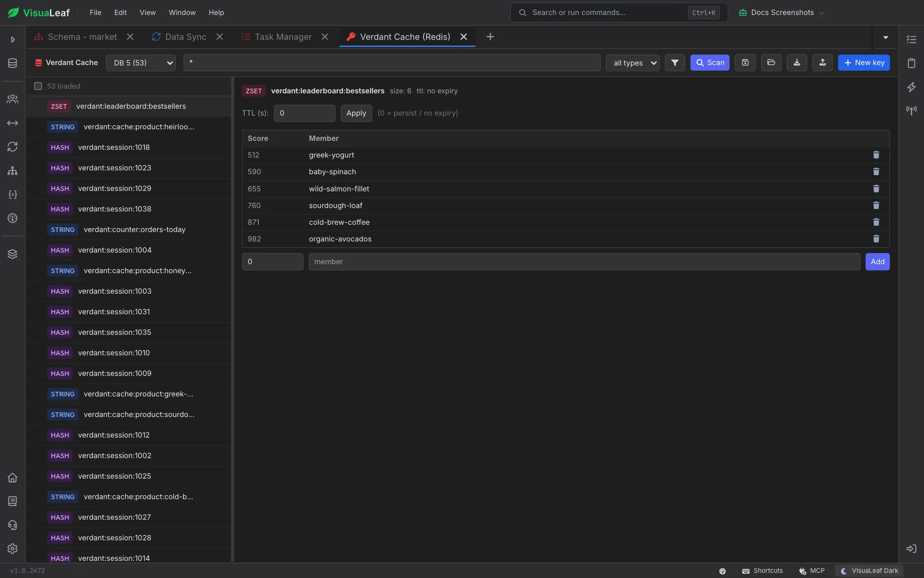Open the database icon in left sidebar
924x578 pixels.
[x=12, y=63]
